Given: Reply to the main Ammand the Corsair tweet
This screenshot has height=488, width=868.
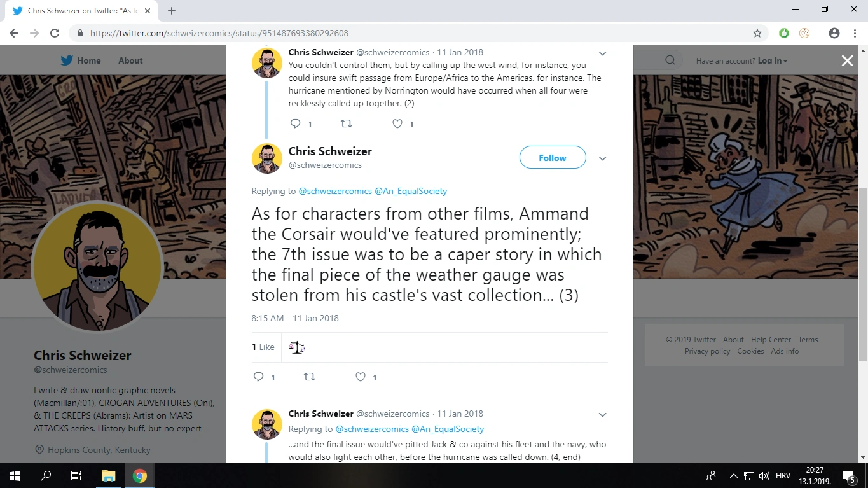Looking at the screenshot, I should [258, 377].
